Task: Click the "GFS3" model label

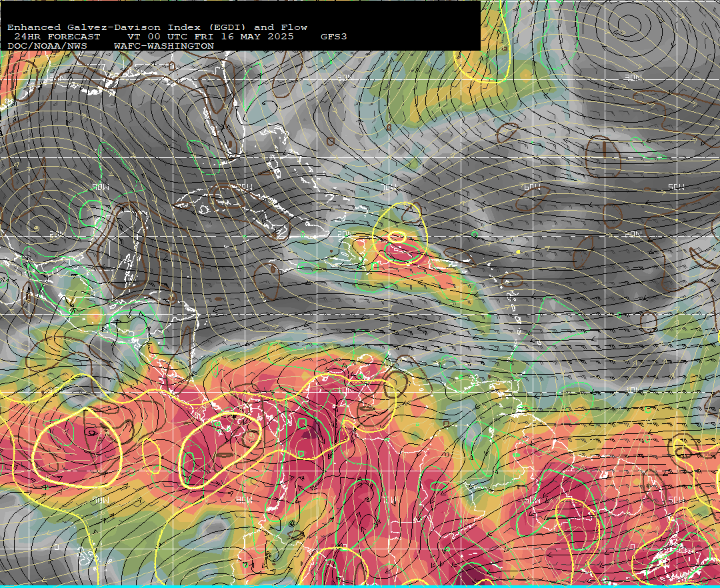Action: tap(334, 37)
